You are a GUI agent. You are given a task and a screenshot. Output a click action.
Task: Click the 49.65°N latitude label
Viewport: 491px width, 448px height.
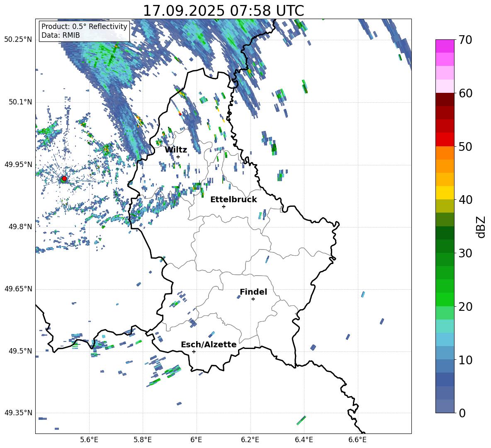[x=18, y=289]
